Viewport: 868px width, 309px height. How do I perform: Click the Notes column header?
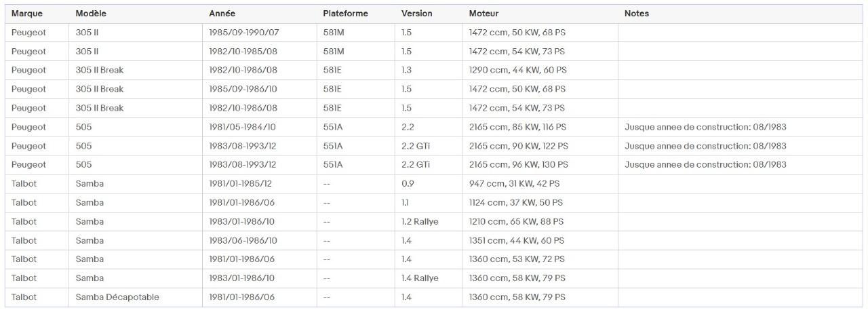click(637, 14)
